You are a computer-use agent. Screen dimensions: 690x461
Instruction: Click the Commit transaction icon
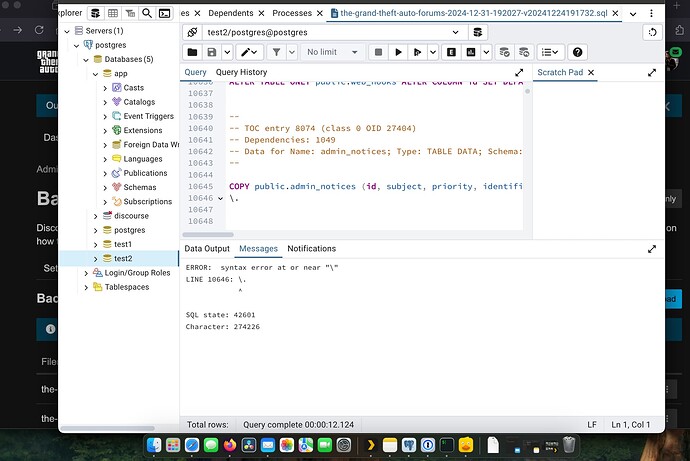point(504,52)
